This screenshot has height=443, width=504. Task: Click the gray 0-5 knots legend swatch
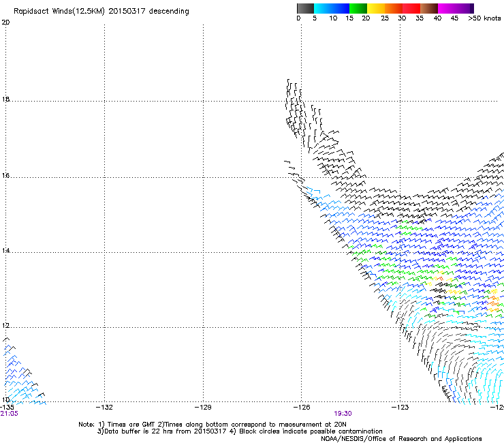point(305,8)
